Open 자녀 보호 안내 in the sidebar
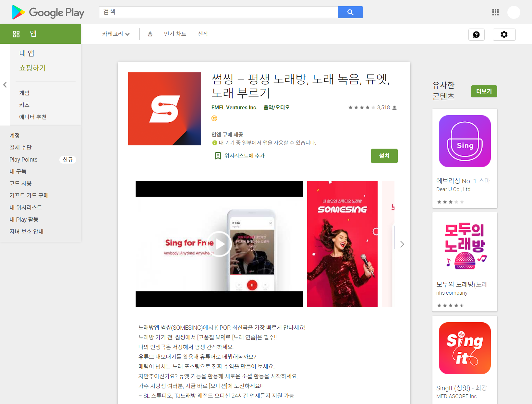 coord(26,231)
